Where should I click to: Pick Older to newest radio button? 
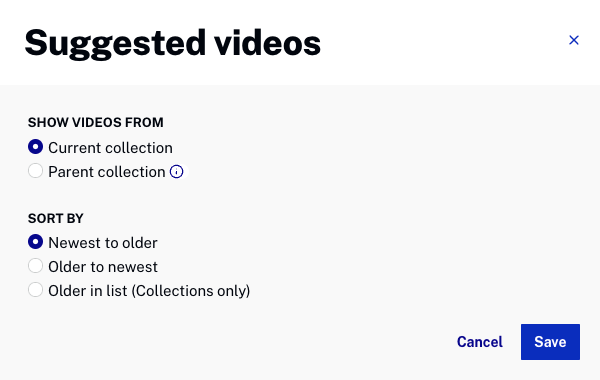point(35,266)
